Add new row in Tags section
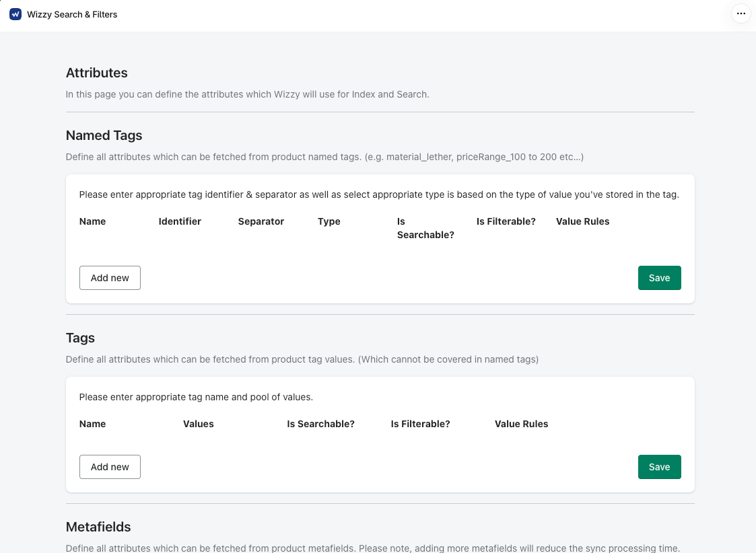The image size is (756, 553). [110, 467]
